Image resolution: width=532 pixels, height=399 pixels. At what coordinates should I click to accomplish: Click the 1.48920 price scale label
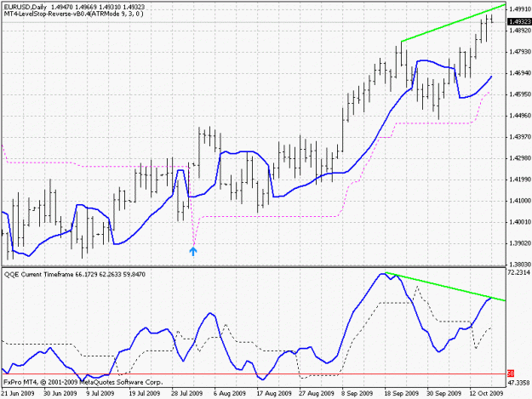(520, 31)
